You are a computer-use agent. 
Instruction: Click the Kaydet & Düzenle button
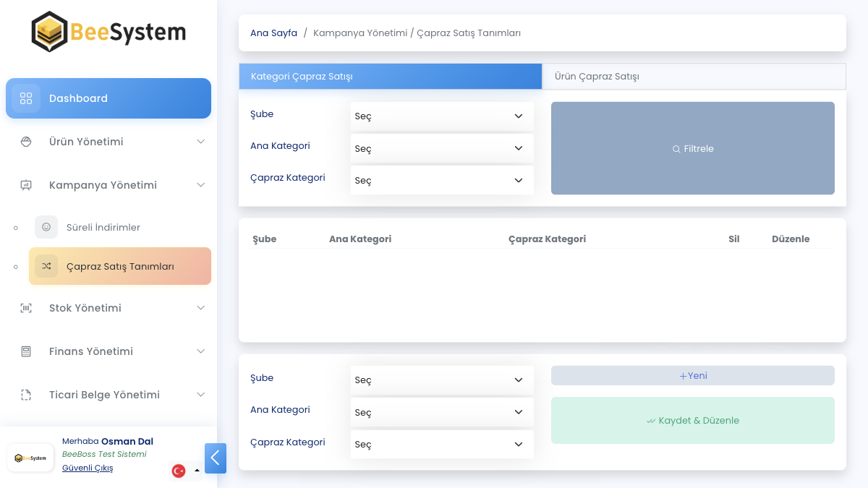[x=692, y=420]
